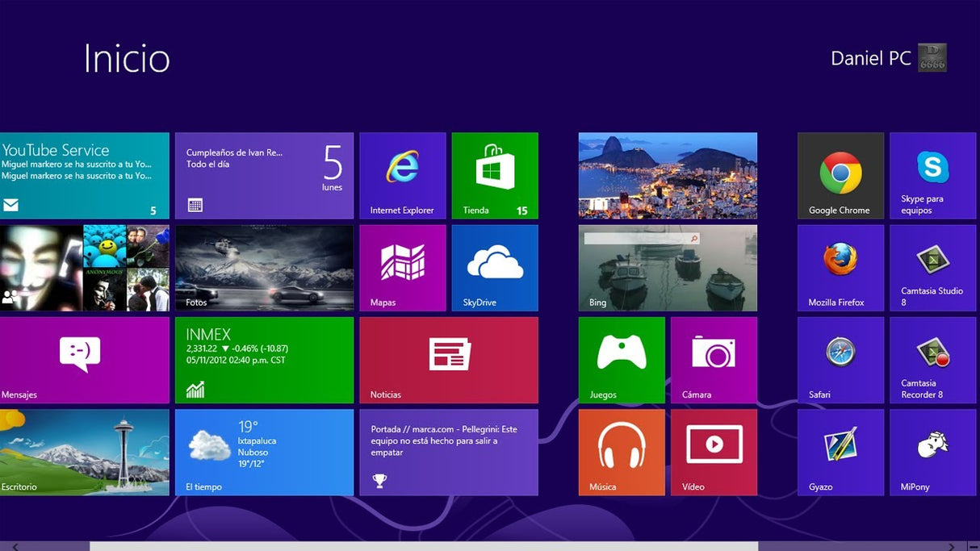
Task: Launch Google Chrome
Action: pos(840,175)
